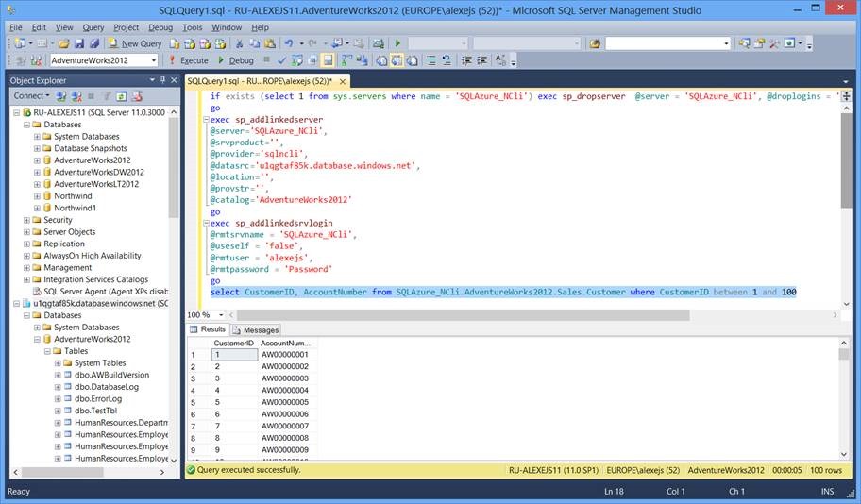Open the File menu

(x=16, y=27)
